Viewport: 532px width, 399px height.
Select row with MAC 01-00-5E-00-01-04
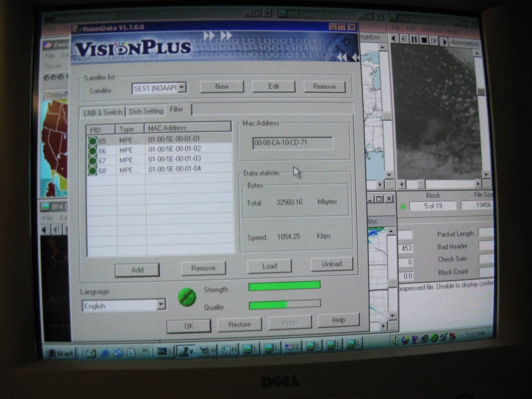[x=159, y=170]
